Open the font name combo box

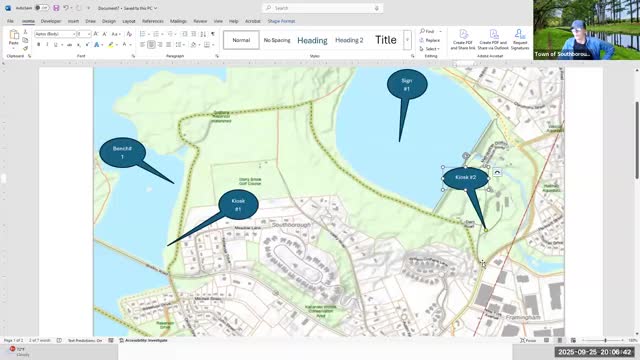point(55,34)
